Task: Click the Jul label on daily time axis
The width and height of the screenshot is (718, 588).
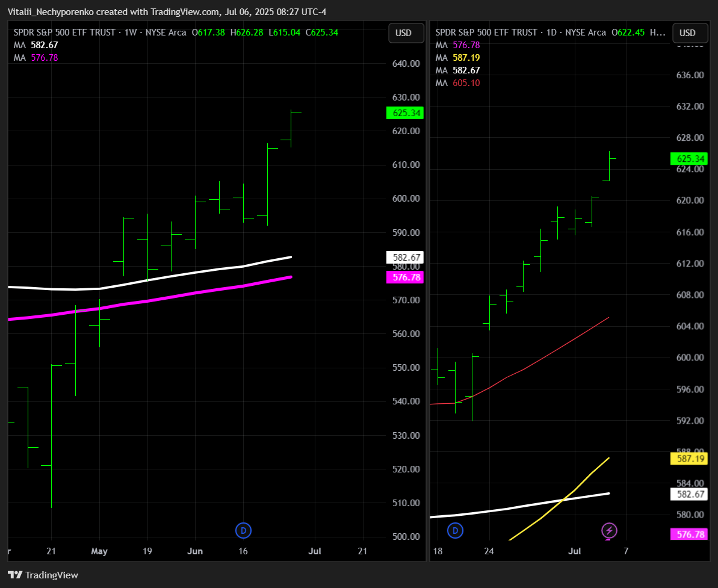Action: [x=575, y=551]
